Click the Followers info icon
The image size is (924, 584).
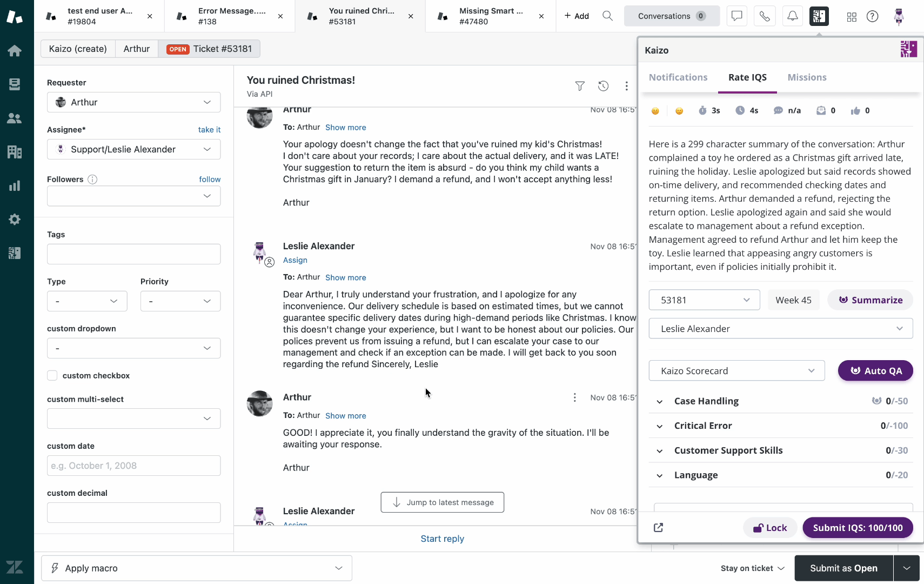92,180
